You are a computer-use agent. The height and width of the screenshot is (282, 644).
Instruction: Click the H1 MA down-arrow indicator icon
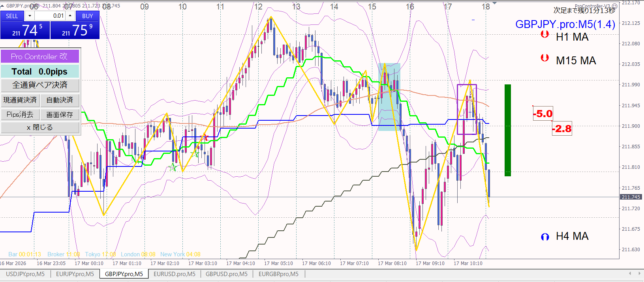tap(544, 35)
